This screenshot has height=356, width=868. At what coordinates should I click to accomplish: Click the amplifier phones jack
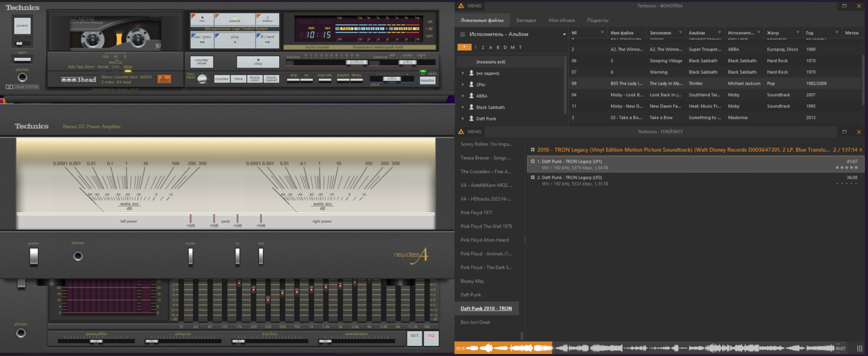78,256
